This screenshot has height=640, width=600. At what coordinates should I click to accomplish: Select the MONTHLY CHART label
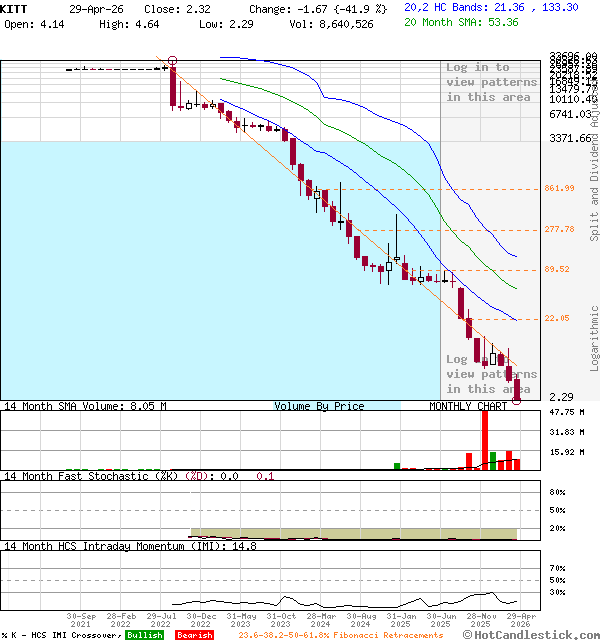click(468, 406)
